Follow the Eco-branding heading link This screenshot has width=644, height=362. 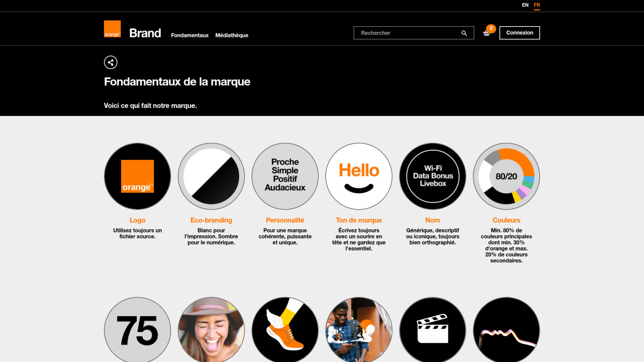(x=211, y=220)
